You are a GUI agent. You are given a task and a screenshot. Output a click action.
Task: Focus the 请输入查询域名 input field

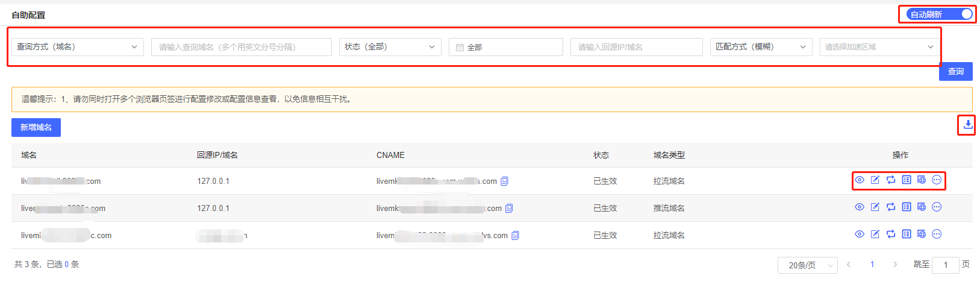click(x=242, y=47)
